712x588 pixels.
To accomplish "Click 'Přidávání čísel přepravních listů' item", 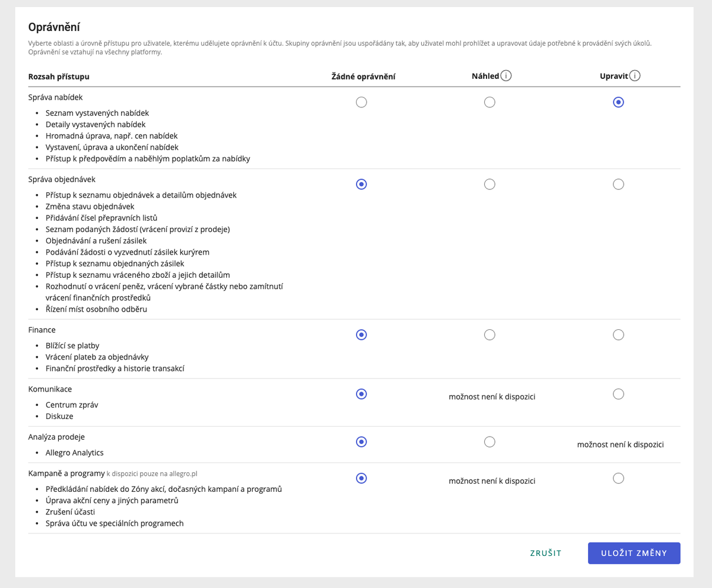I will [101, 218].
